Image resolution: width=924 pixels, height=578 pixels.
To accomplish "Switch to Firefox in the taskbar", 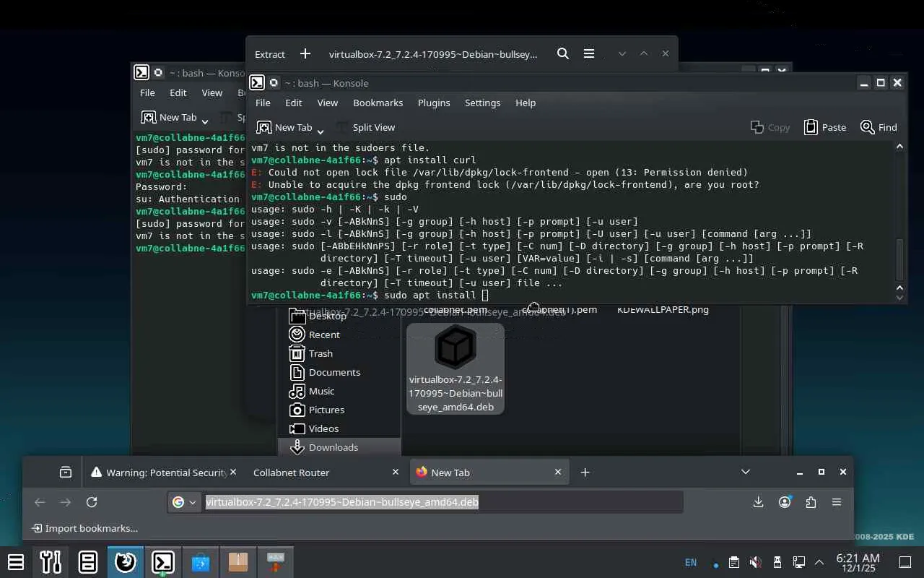I will pos(126,561).
